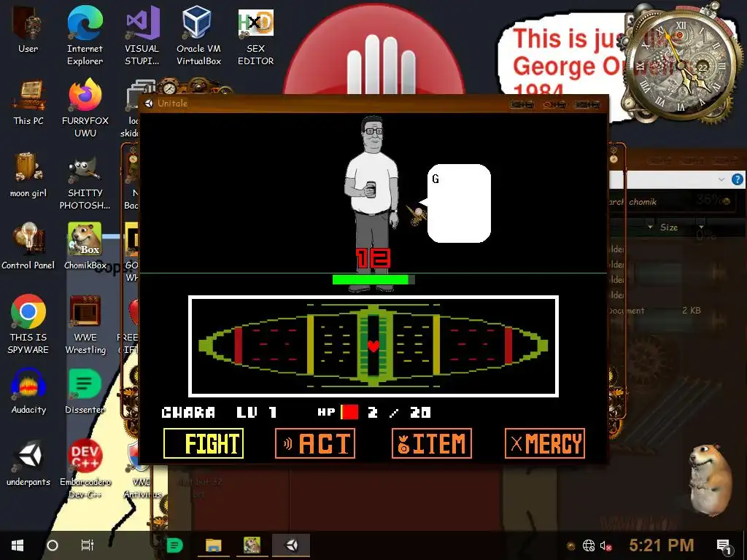This screenshot has width=747, height=560.
Task: Click the Size column header in background window
Action: click(669, 227)
